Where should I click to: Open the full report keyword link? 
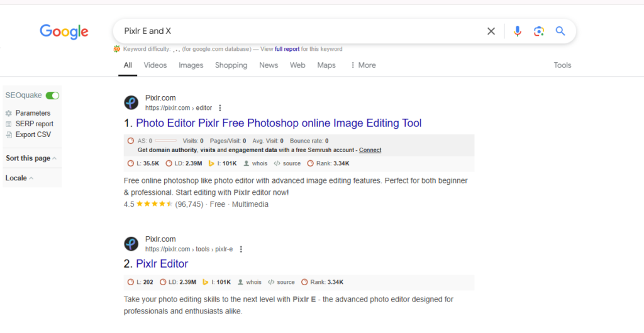pos(287,49)
